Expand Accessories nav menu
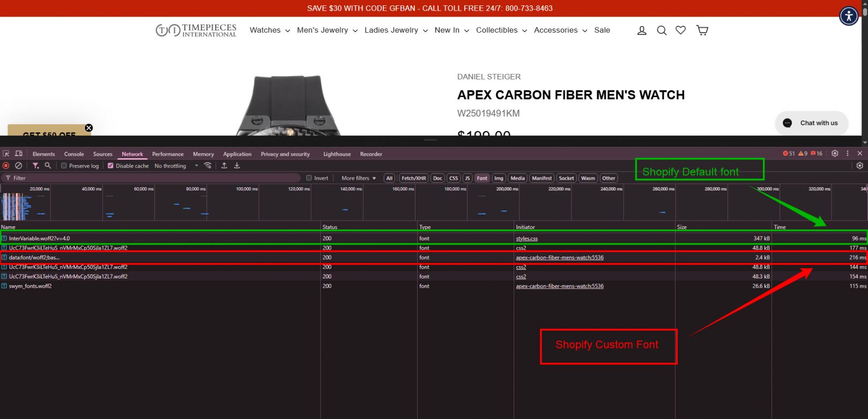The image size is (868, 419). pyautogui.click(x=560, y=30)
